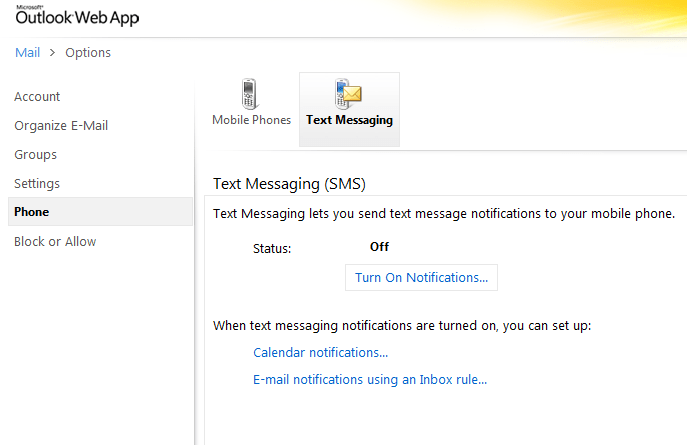Image resolution: width=687 pixels, height=445 pixels.
Task: Click the Outlook Web App logo
Action: tap(77, 17)
